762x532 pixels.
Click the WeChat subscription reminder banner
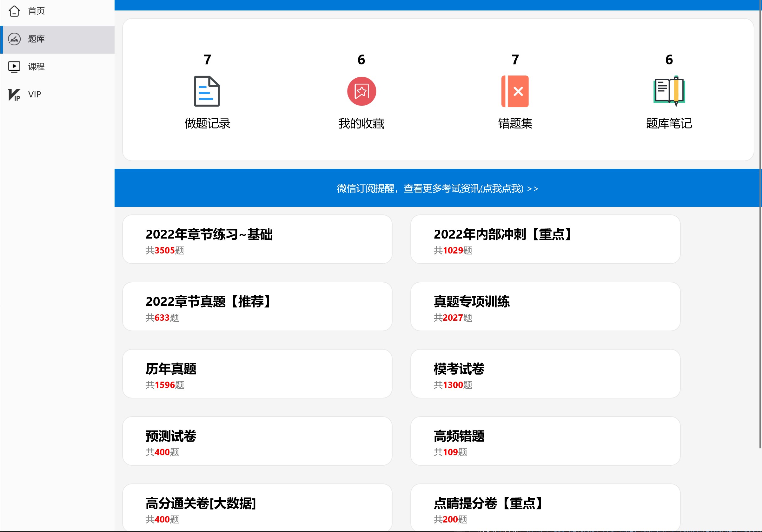437,188
